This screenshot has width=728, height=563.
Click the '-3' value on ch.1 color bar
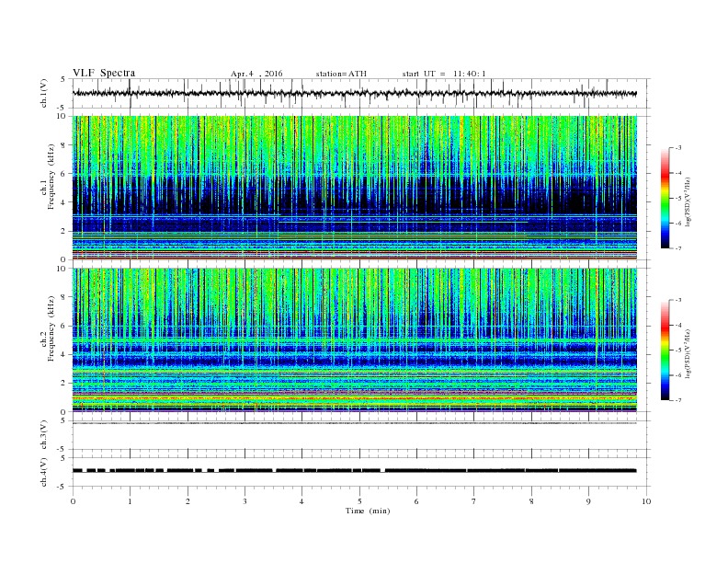(x=678, y=148)
